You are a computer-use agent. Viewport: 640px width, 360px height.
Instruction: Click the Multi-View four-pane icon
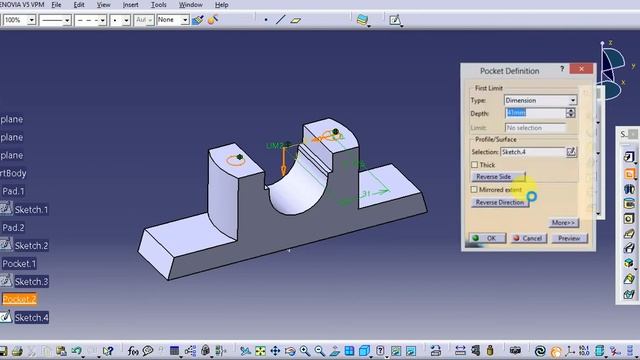349,351
